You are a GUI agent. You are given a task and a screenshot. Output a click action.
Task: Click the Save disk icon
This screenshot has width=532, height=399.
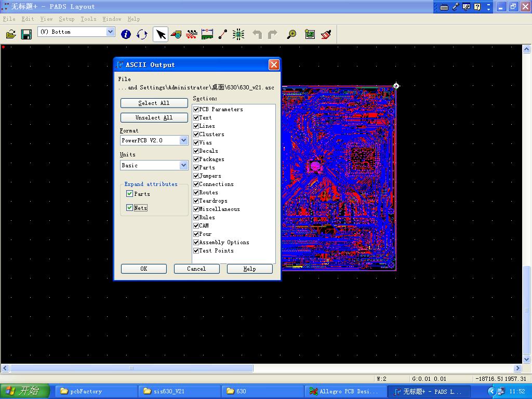tap(26, 34)
